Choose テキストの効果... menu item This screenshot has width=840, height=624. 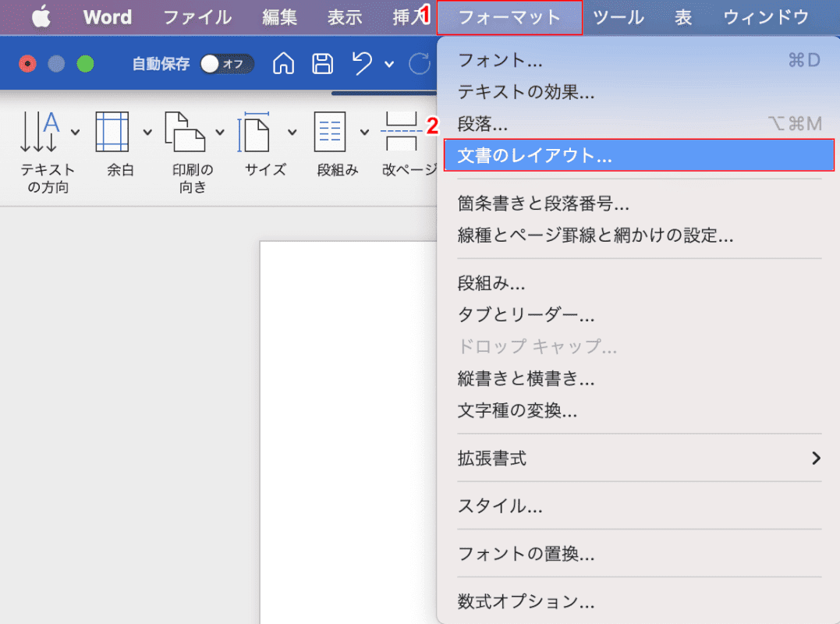[x=639, y=92]
